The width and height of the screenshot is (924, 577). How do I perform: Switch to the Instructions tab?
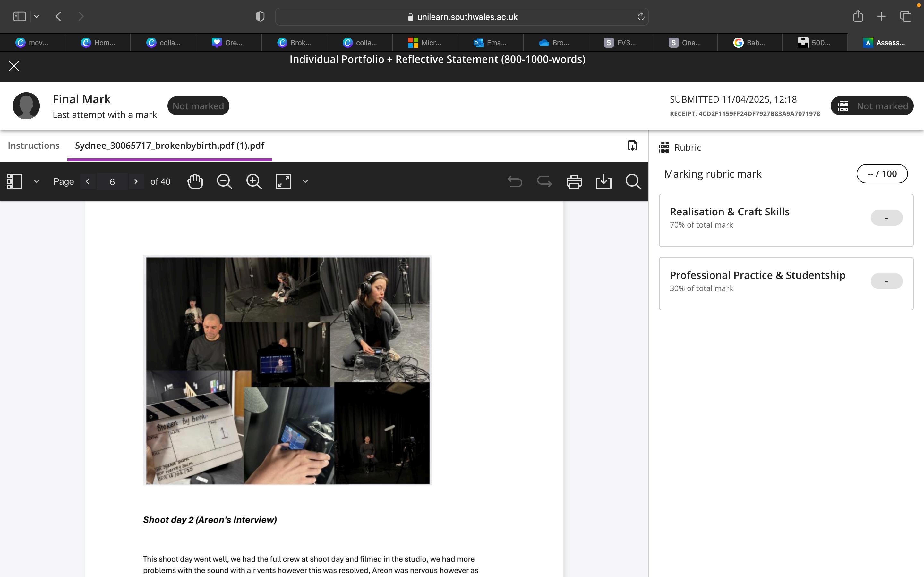point(34,146)
